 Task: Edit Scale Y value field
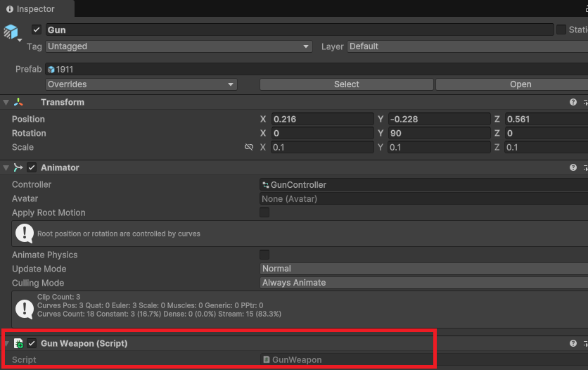coord(439,147)
